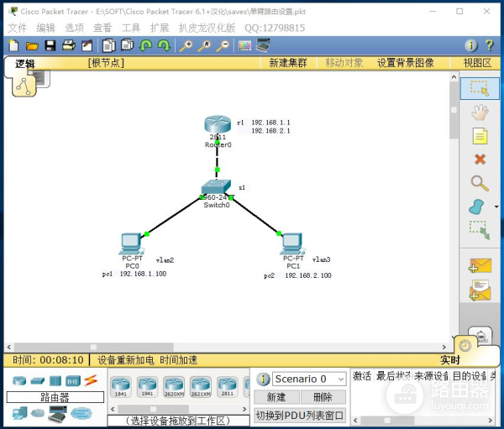Select the Delete tool red X
This screenshot has height=429, width=504.
(480, 159)
